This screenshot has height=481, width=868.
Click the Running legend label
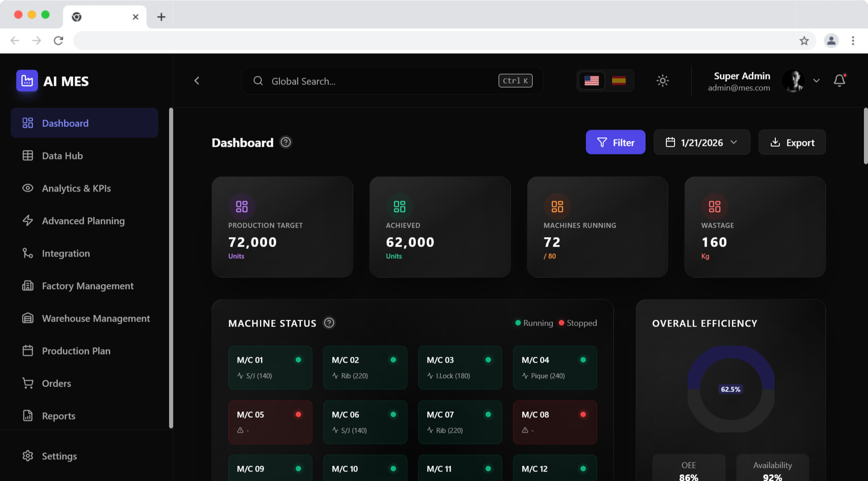(x=538, y=323)
